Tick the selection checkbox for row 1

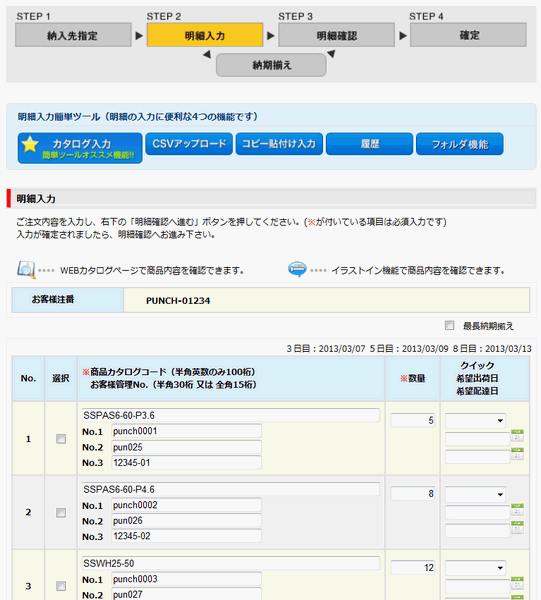(x=61, y=439)
